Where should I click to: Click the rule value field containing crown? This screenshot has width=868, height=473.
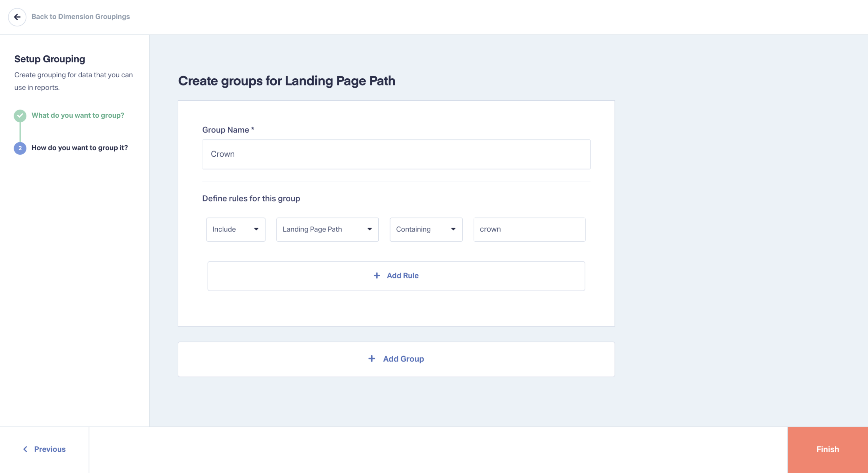pyautogui.click(x=529, y=230)
